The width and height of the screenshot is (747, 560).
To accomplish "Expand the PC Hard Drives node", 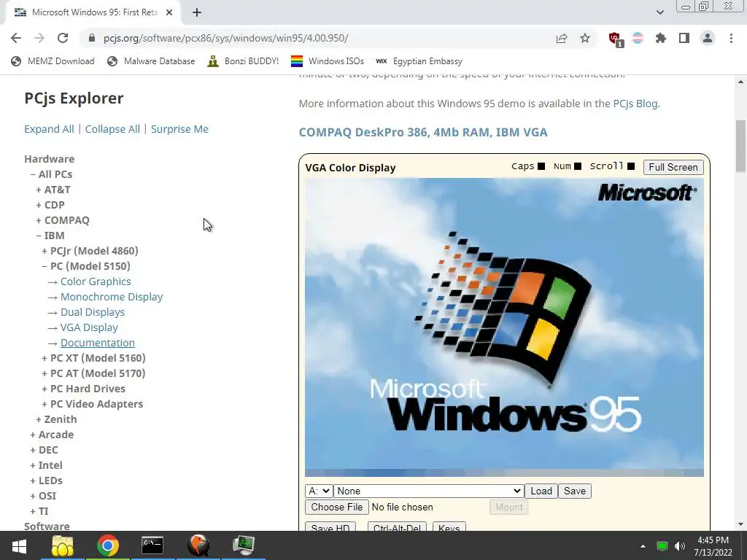I will (84, 389).
